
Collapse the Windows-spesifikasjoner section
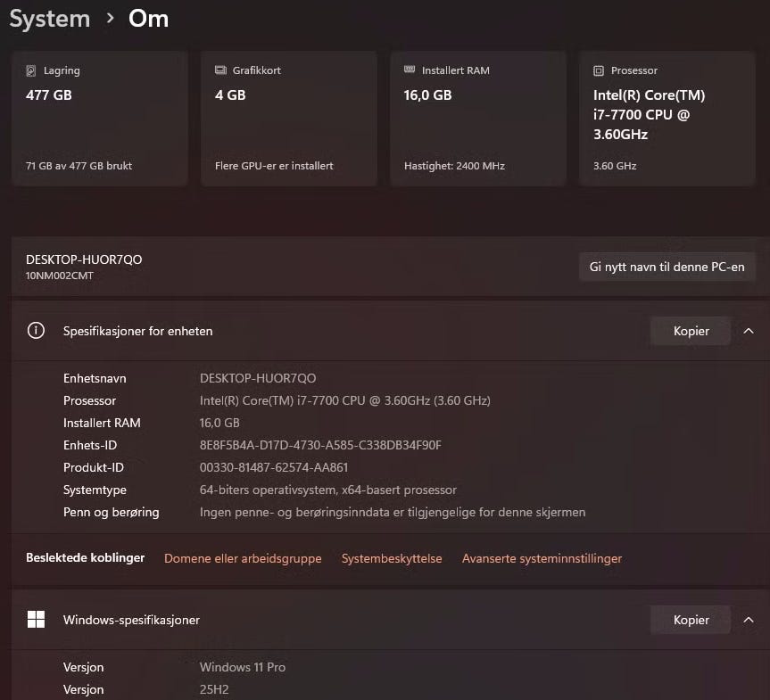(x=749, y=620)
